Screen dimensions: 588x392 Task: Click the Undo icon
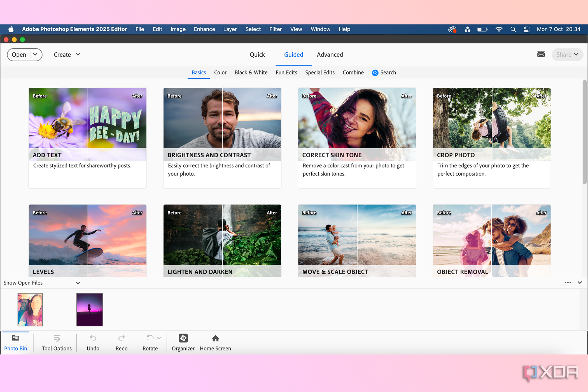click(93, 338)
